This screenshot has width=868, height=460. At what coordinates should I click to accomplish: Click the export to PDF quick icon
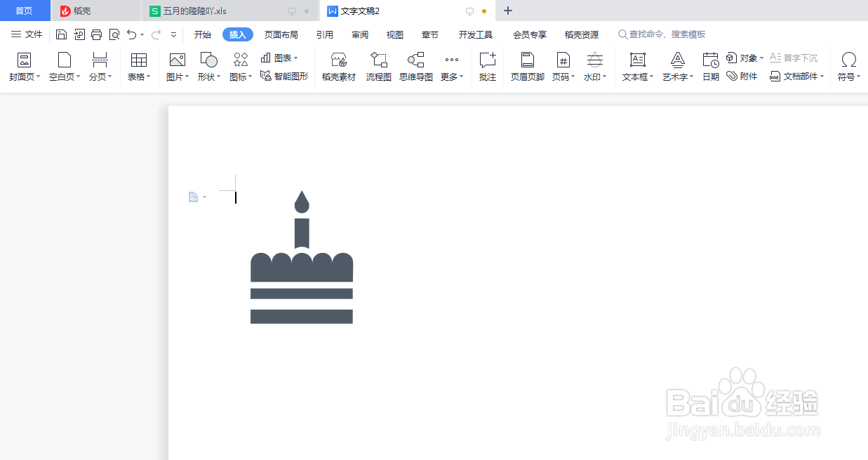(79, 34)
